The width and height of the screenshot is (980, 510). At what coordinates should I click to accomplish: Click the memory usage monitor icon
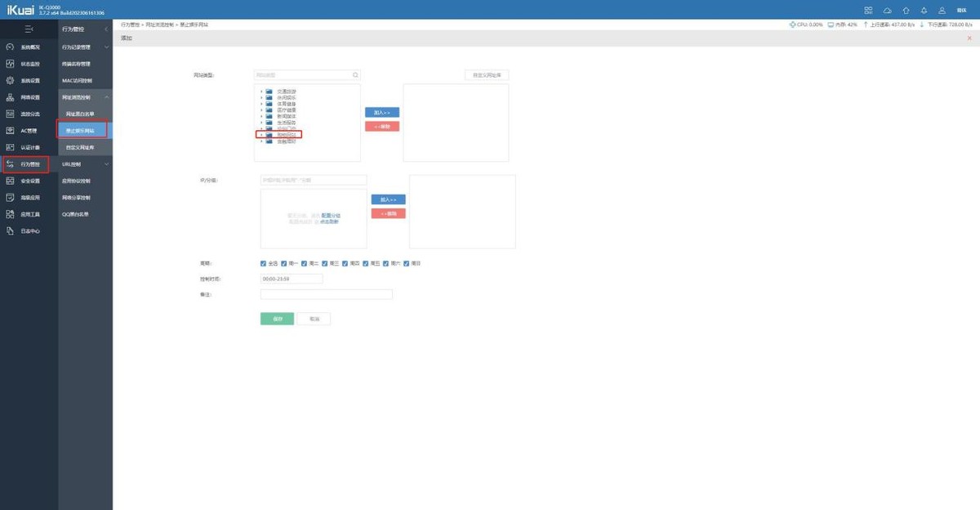tap(831, 25)
